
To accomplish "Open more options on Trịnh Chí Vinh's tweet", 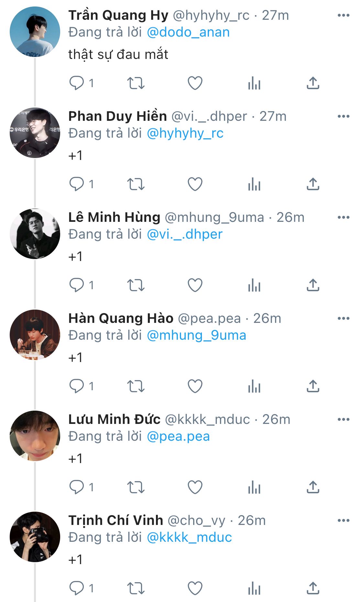I will click(343, 520).
